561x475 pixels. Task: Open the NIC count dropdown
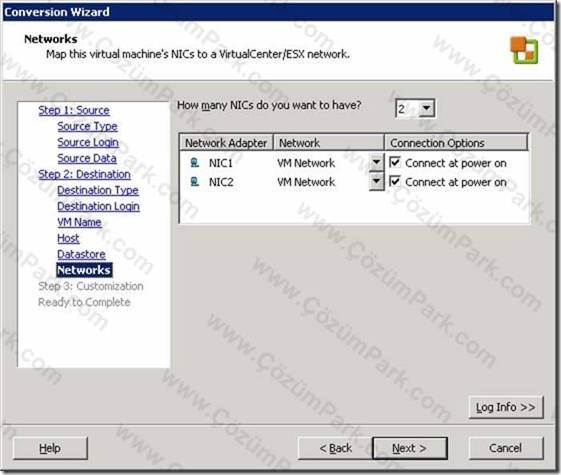[x=426, y=108]
